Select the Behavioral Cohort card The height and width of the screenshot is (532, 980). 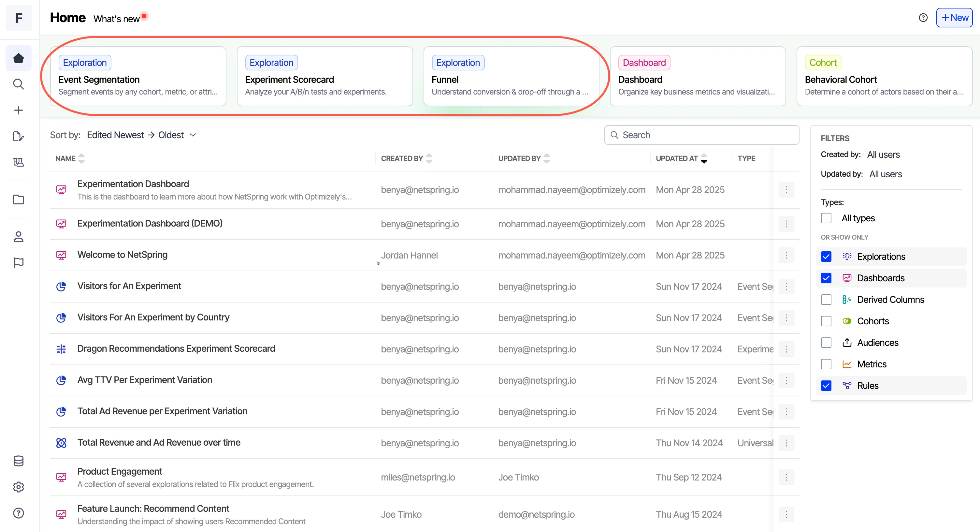885,76
